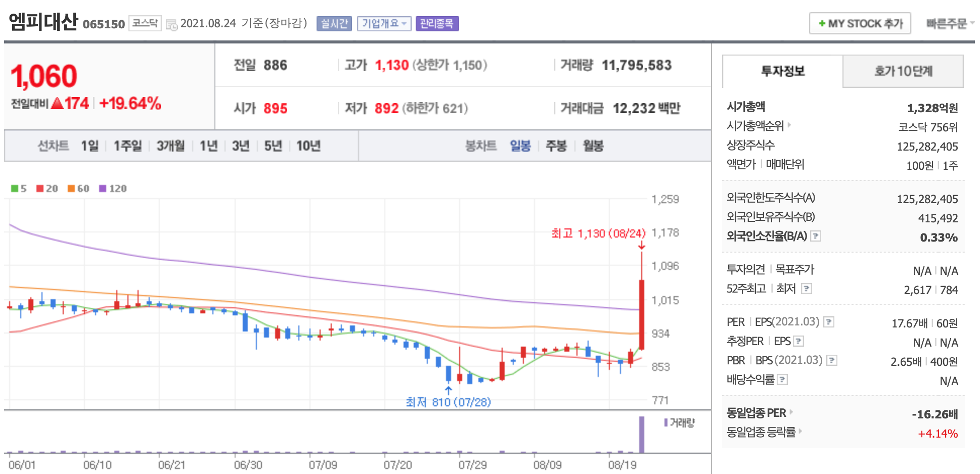Click the green 5-day moving average legend
The width and height of the screenshot is (980, 474).
click(19, 188)
